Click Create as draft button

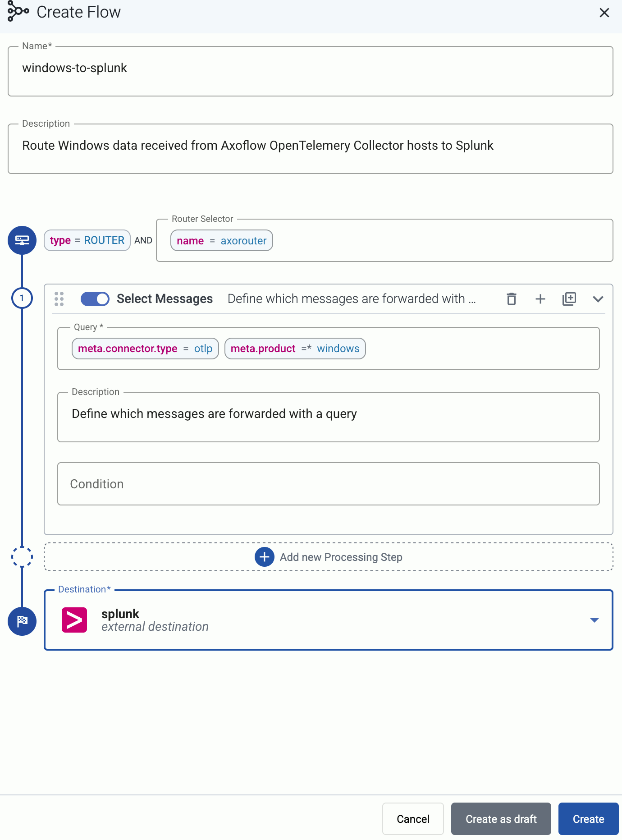pos(501,819)
